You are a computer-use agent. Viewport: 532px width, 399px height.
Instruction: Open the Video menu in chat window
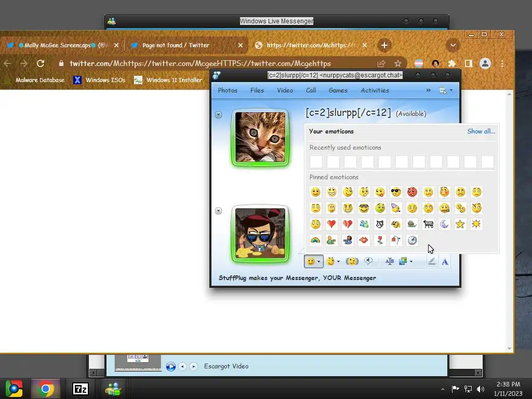pos(285,90)
